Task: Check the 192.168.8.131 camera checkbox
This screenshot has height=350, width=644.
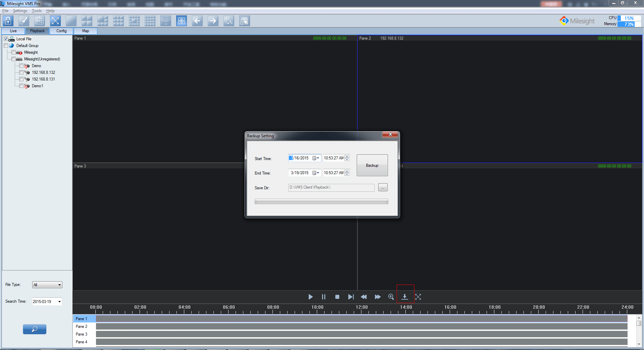Action: (x=21, y=79)
